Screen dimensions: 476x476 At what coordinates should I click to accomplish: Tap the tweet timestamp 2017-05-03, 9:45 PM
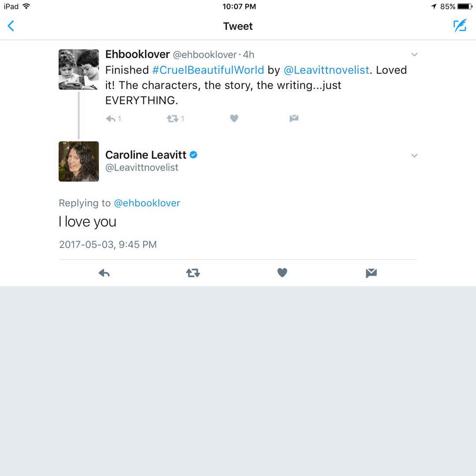[108, 245]
